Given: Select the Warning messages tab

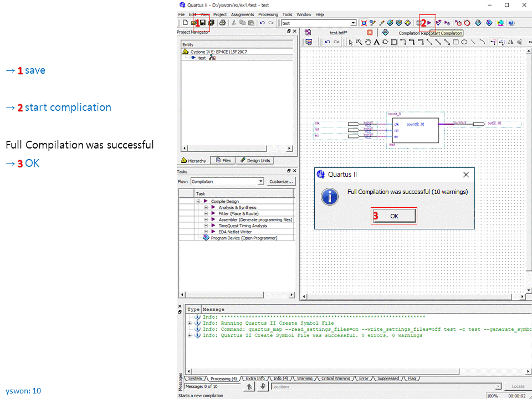Looking at the screenshot, I should 304,378.
